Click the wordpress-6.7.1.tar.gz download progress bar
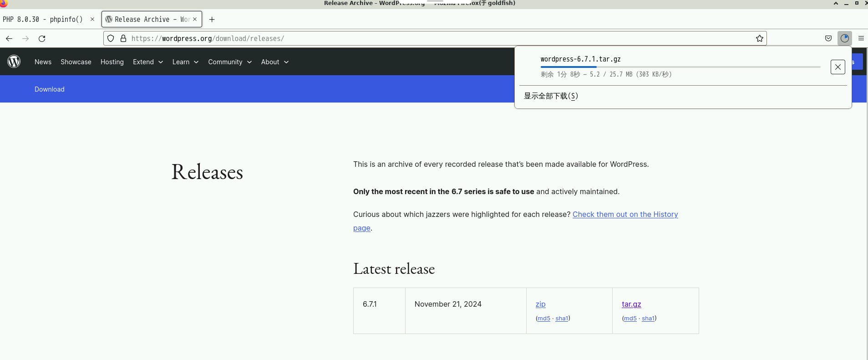Viewport: 868px width, 360px height. [x=680, y=67]
